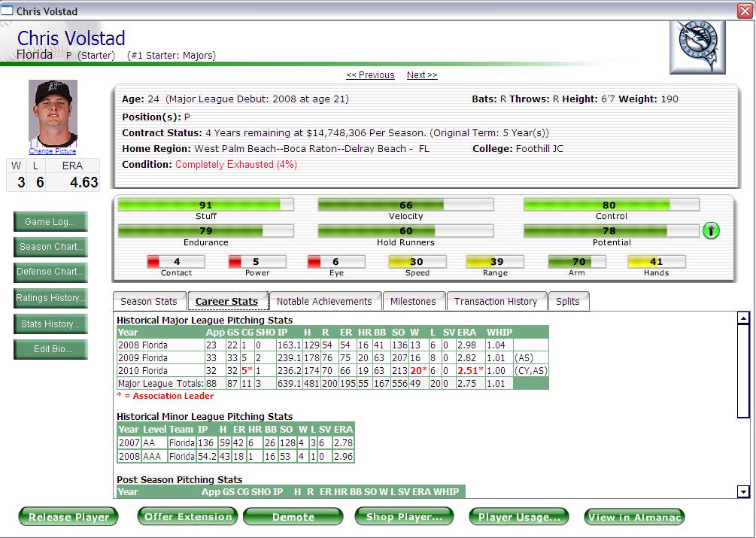The height and width of the screenshot is (538, 756).
Task: Click the Velocity rating bar
Action: point(405,205)
